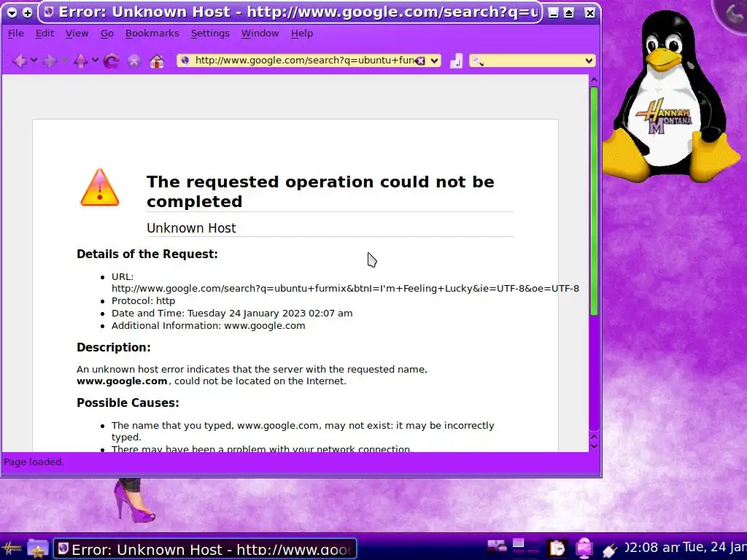Open the Help menu

coord(302,34)
